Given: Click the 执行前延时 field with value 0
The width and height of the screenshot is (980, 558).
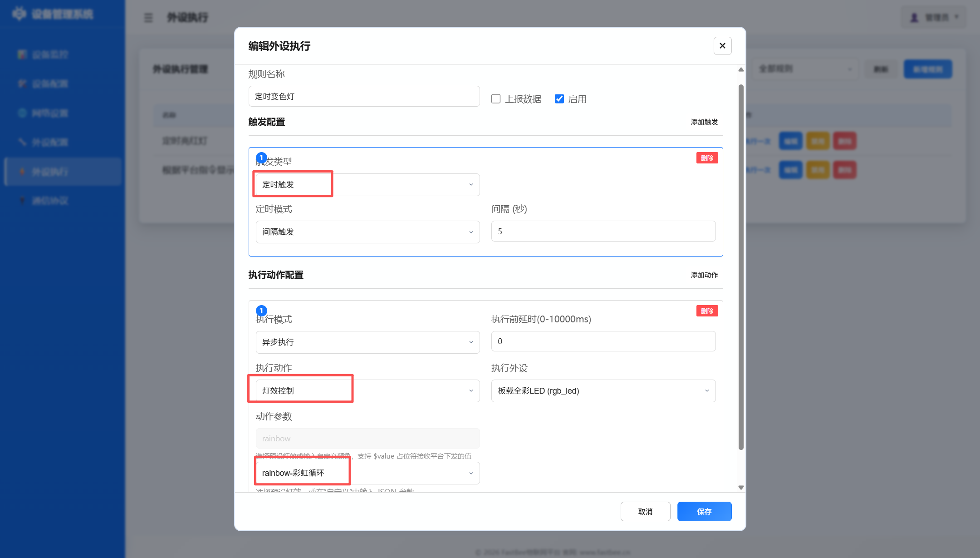Looking at the screenshot, I should point(603,341).
